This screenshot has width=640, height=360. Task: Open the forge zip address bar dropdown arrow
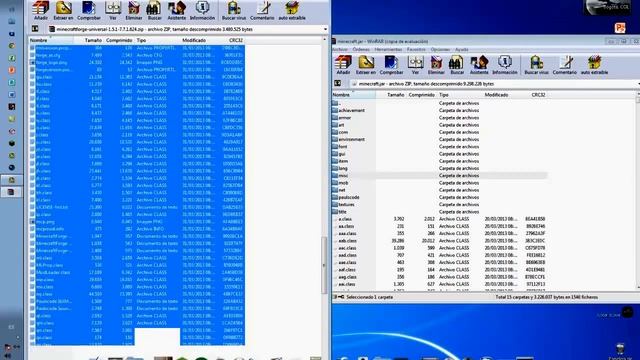(325, 29)
